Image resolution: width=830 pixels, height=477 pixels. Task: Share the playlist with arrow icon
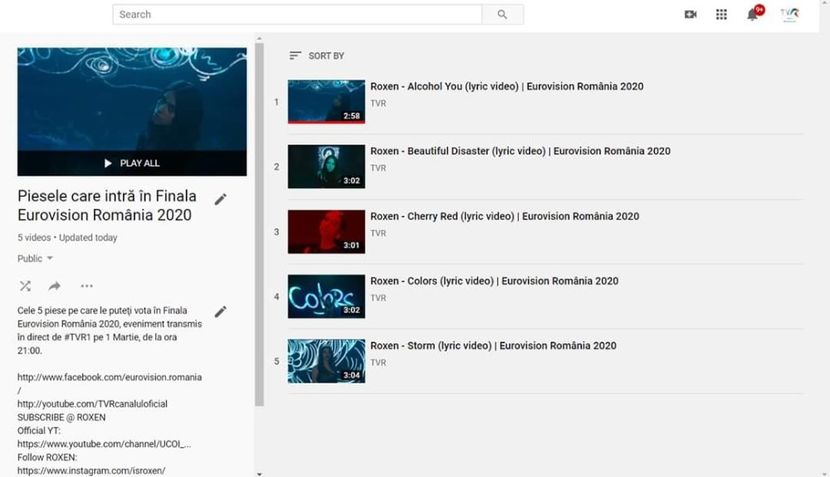(x=55, y=286)
